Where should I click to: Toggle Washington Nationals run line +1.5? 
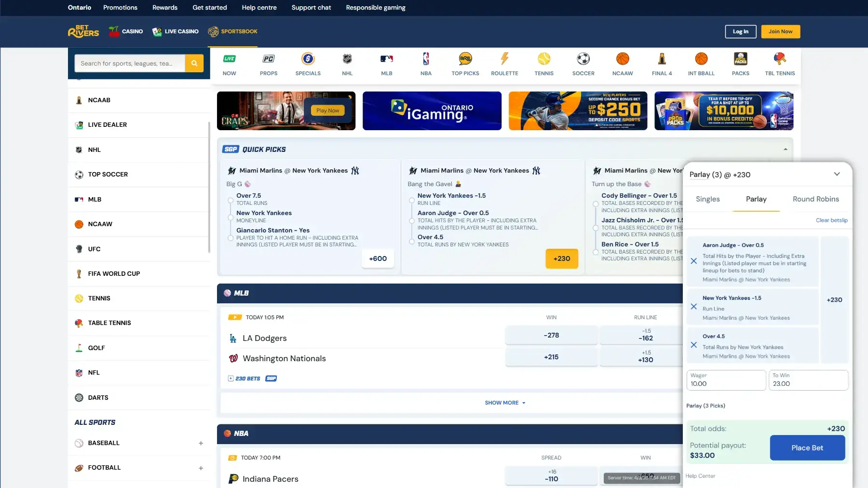click(x=641, y=357)
